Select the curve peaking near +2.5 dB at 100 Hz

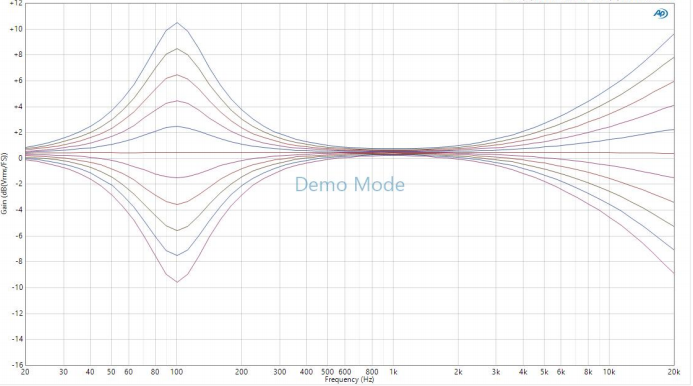(177, 126)
